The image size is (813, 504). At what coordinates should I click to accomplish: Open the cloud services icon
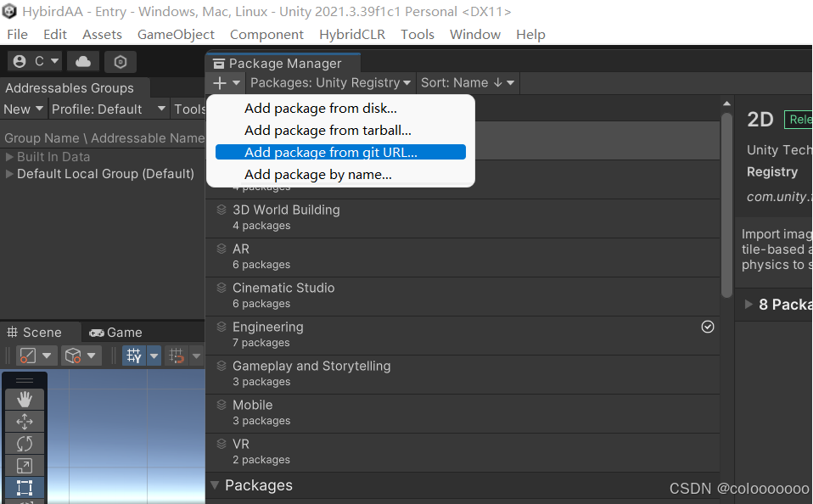[x=83, y=62]
